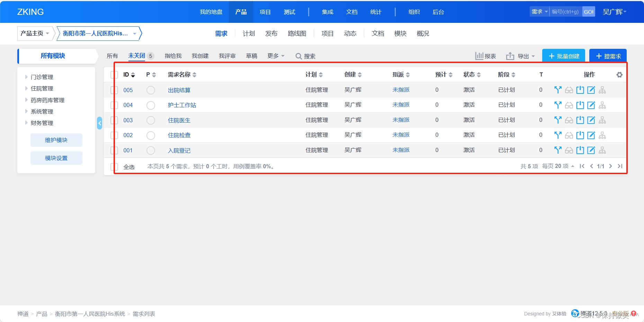The width and height of the screenshot is (644, 322).
Task: Open the 项目 top navigation menu
Action: point(265,12)
